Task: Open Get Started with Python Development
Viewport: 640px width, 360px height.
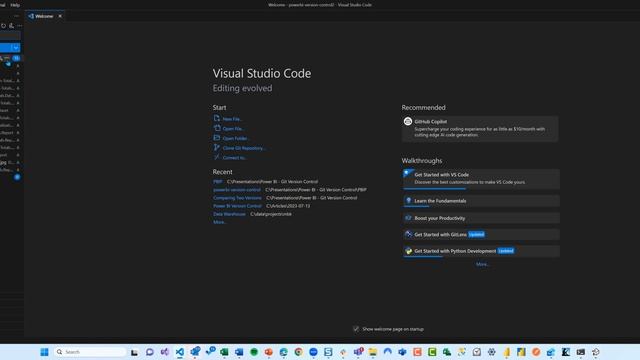Action: coord(481,251)
